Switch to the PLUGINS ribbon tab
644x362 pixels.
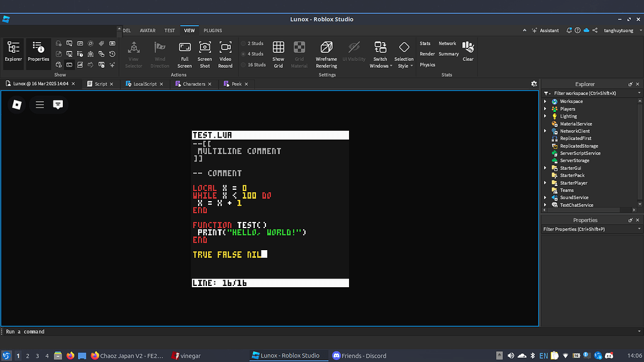pos(213,30)
